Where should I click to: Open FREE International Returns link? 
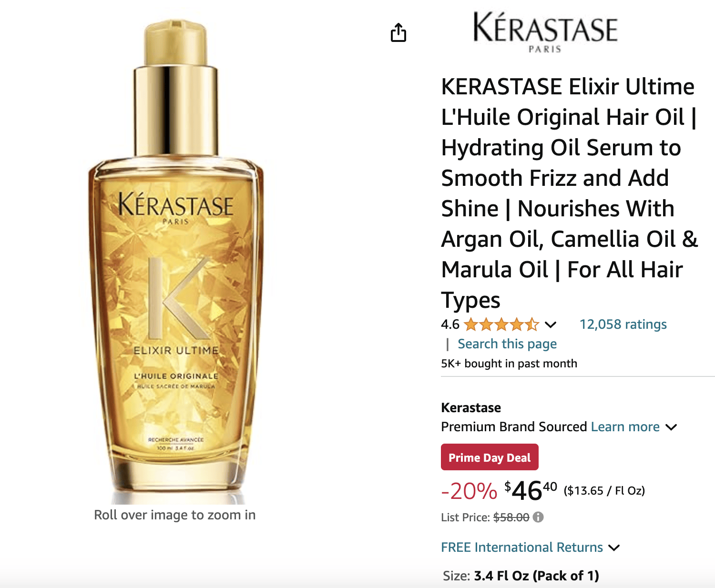pyautogui.click(x=522, y=547)
